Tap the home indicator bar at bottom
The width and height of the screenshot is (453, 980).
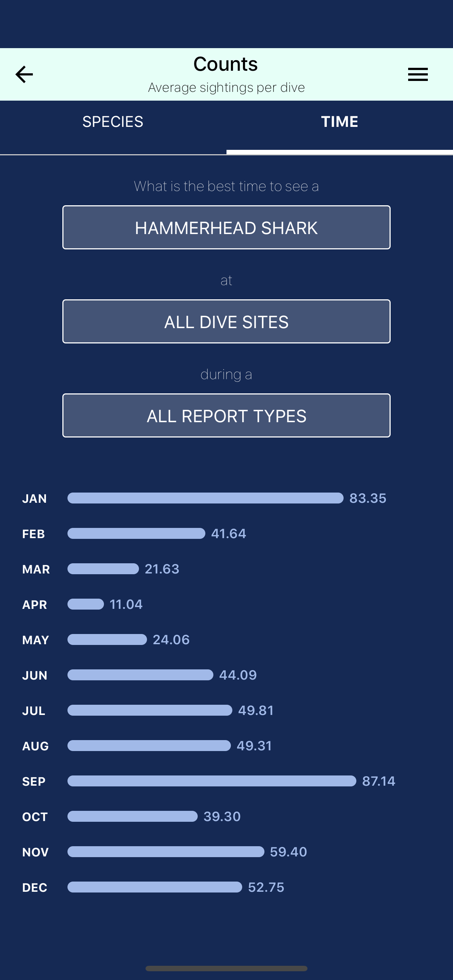226,968
